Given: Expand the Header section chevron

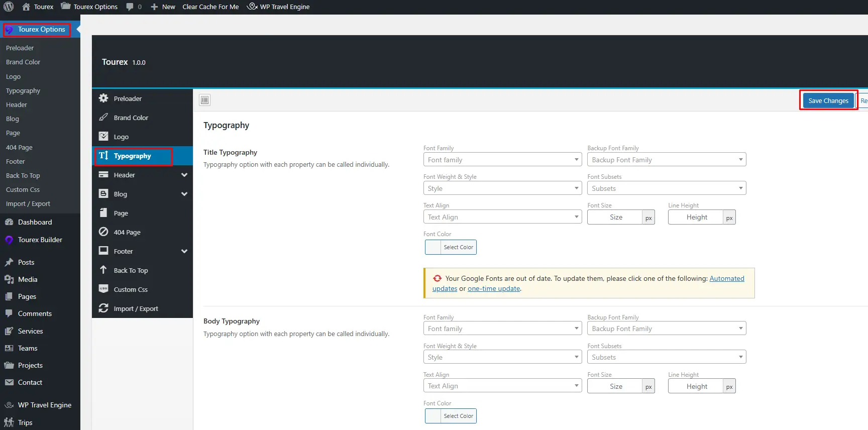Looking at the screenshot, I should coord(184,175).
